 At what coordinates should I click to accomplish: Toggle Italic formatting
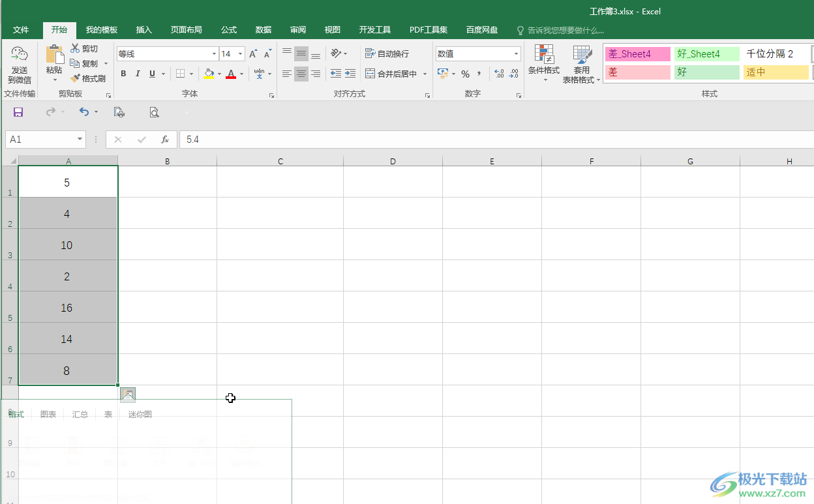tap(138, 74)
